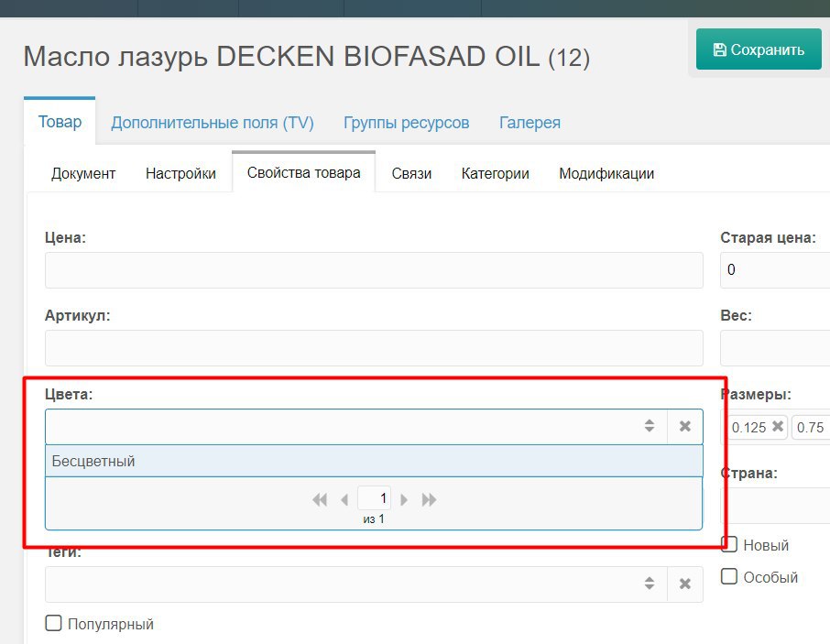Click the Вес input field
Screen dimensions: 830x644
[775, 348]
